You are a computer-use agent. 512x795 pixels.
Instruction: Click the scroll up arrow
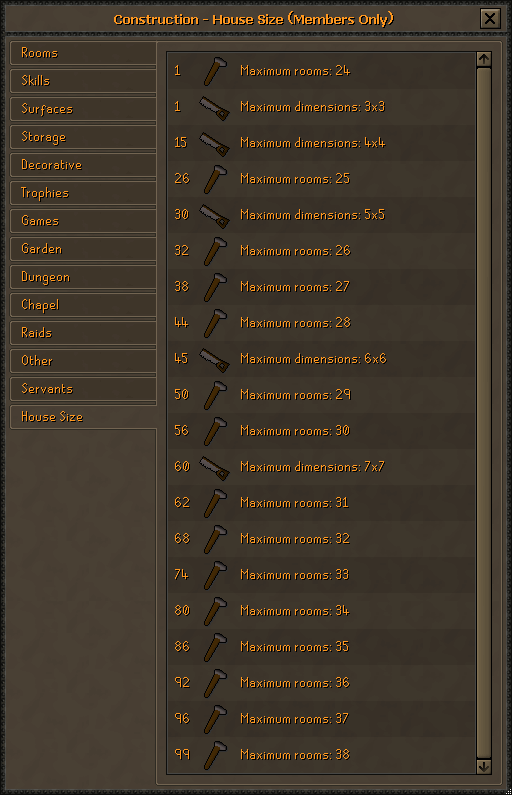click(484, 59)
